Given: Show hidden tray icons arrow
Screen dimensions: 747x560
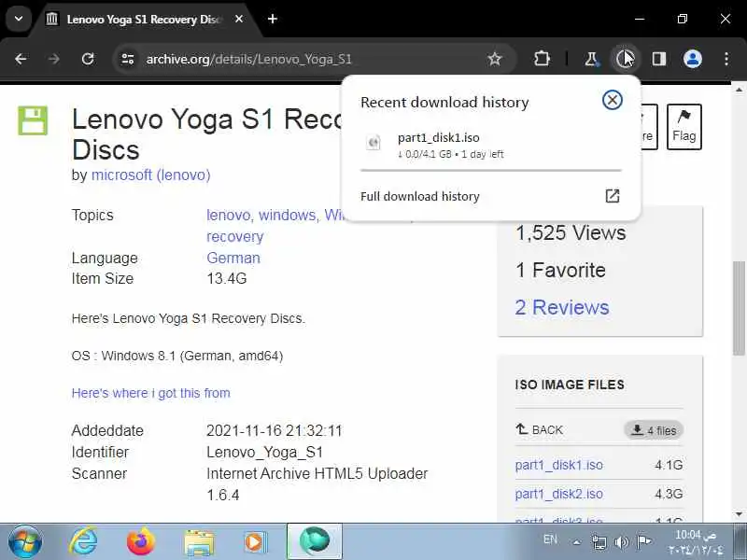Looking at the screenshot, I should (576, 542).
